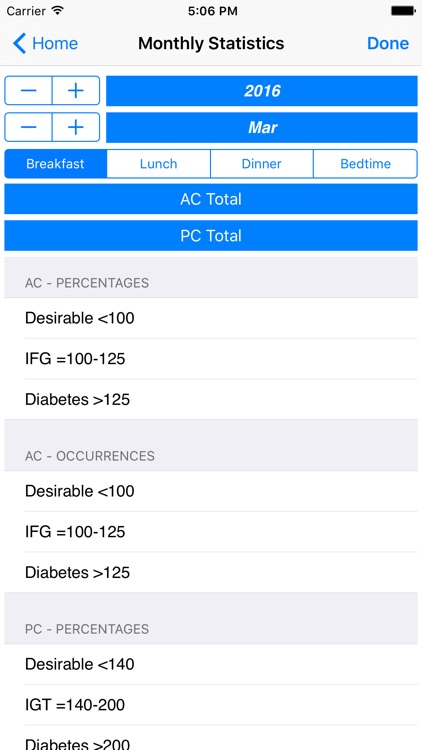Decrease the month with minus stepper
This screenshot has width=422, height=750.
28,127
